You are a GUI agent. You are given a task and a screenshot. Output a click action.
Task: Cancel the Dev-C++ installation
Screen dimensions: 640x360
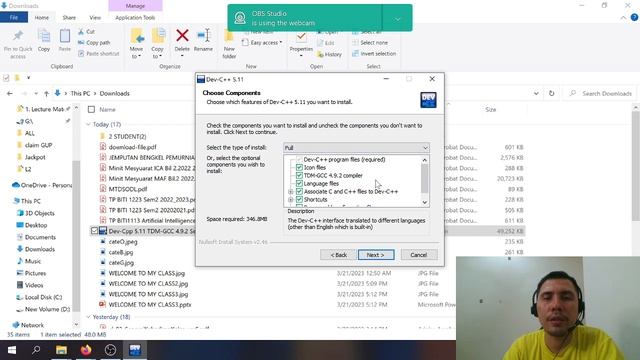coord(419,255)
